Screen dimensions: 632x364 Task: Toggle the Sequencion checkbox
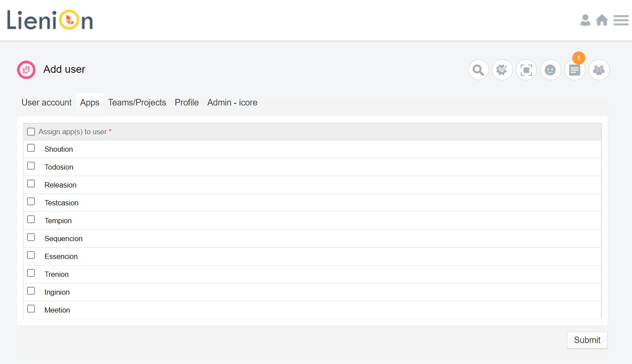coord(31,238)
